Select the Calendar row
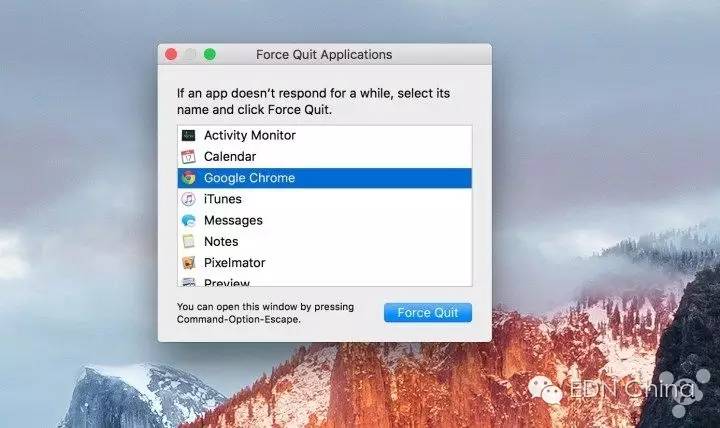720x428 pixels. (324, 157)
